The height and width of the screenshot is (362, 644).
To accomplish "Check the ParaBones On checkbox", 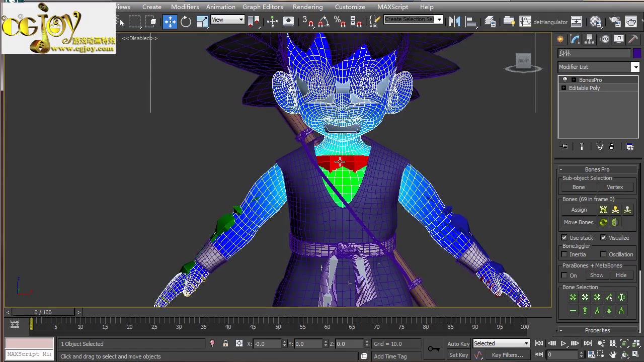I will [x=565, y=276].
